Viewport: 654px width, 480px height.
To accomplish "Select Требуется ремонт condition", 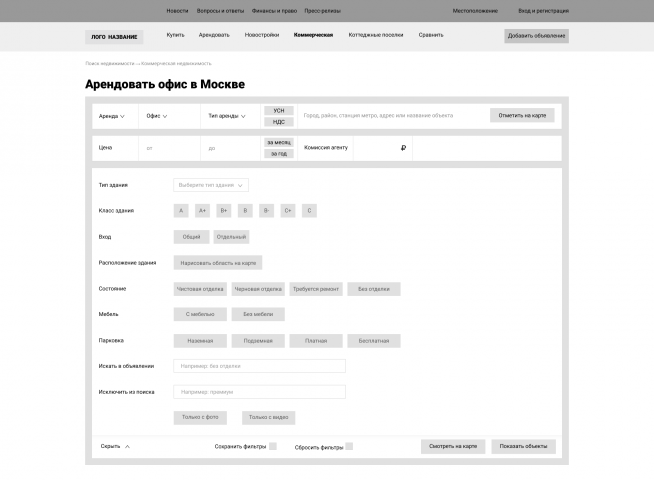I will [x=316, y=289].
